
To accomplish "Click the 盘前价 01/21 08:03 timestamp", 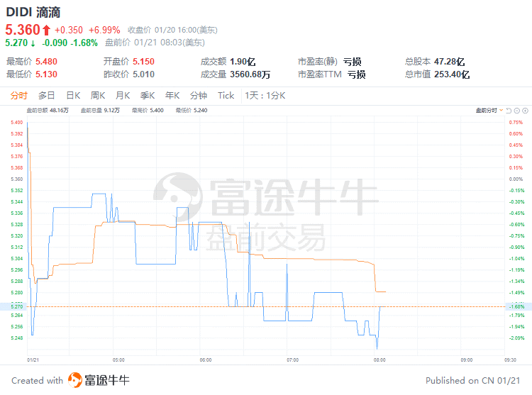I will pyautogui.click(x=155, y=43).
